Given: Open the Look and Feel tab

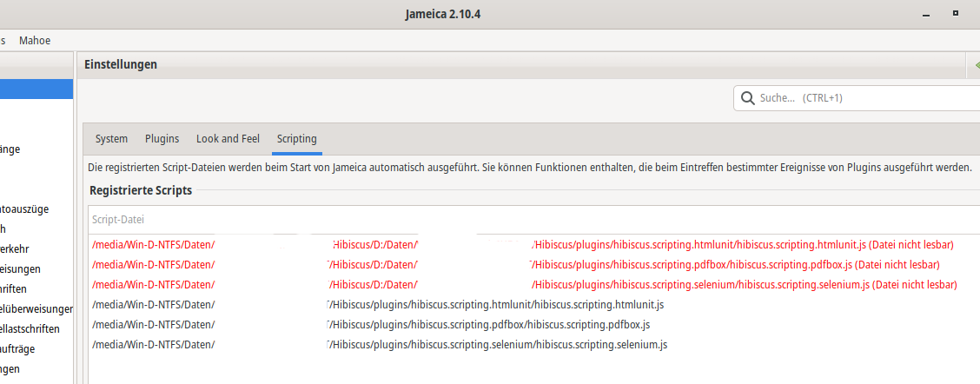Looking at the screenshot, I should (228, 139).
